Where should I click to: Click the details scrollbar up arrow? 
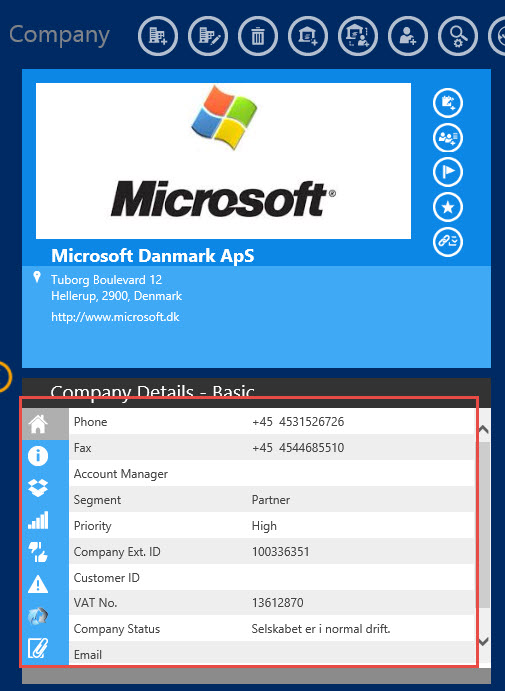tap(483, 429)
